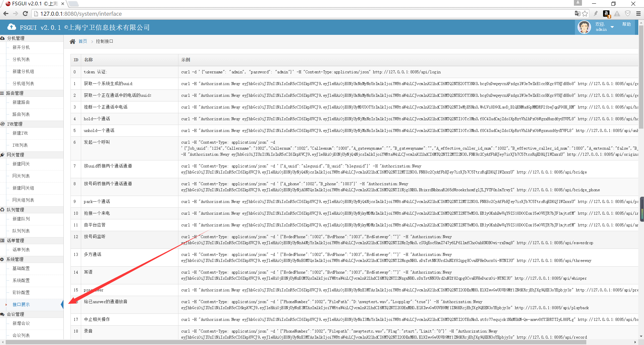Viewport: 644px width, 345px height.
Task: Click the FSGUI cloud logo icon
Action: (x=12, y=27)
